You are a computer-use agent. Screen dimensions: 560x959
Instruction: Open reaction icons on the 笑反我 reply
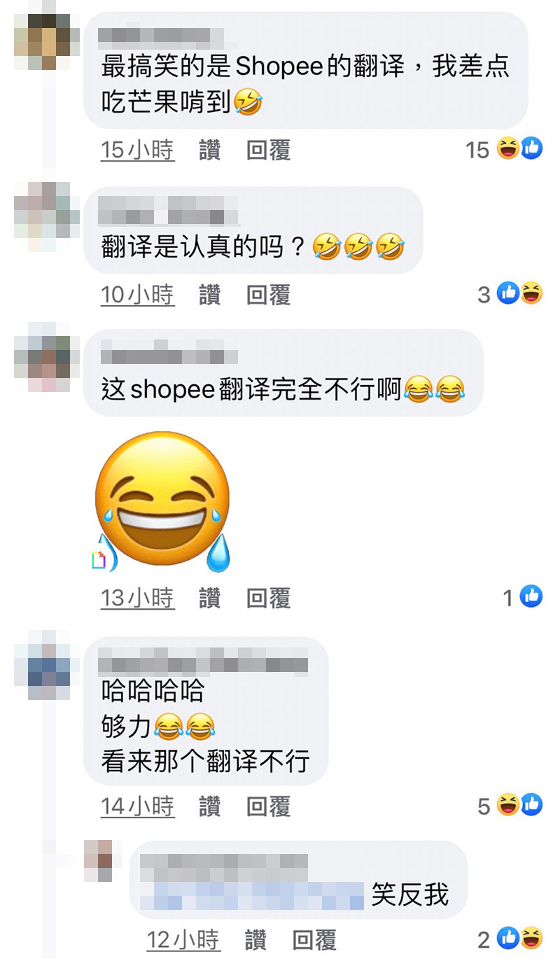[519, 938]
